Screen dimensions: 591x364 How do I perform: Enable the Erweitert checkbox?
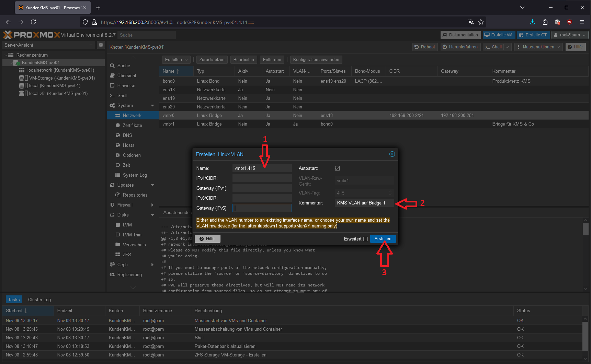click(x=365, y=239)
